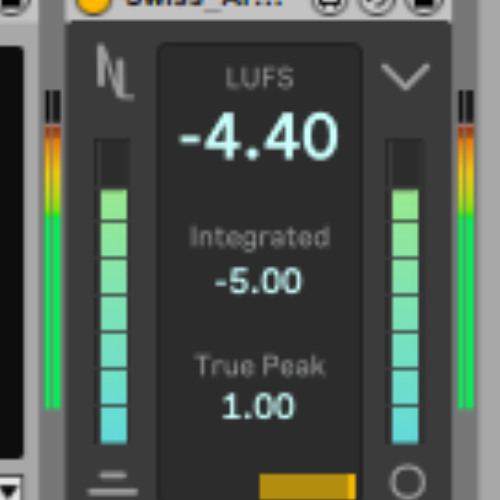Click the Integrated -5.00 value
This screenshot has height=500, width=500.
point(258,281)
